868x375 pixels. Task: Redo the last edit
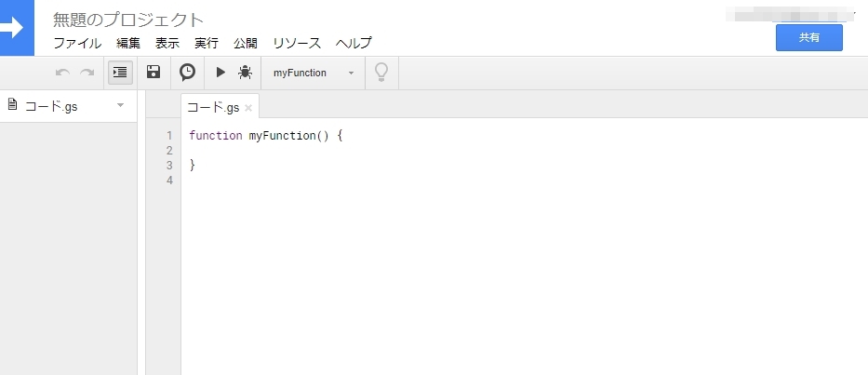point(87,73)
